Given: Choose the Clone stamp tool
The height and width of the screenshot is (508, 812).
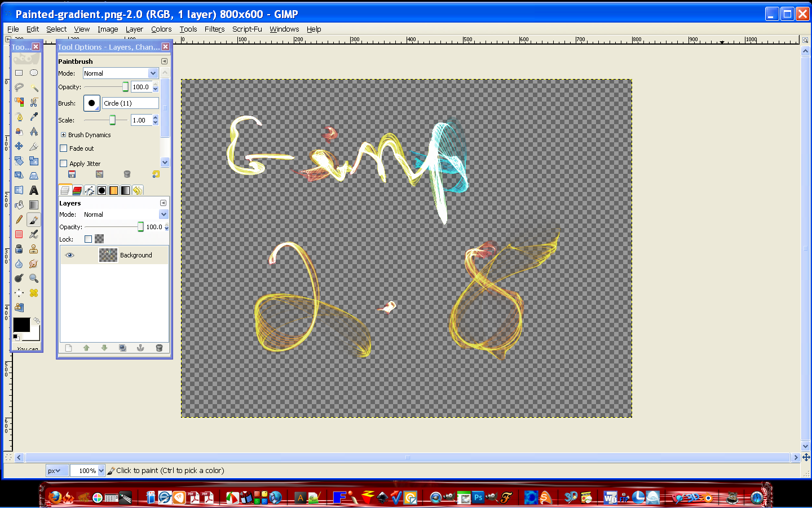Looking at the screenshot, I should tap(34, 249).
